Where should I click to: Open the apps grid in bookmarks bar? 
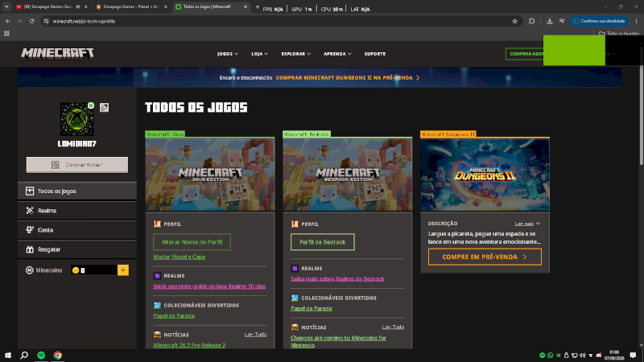6,34
